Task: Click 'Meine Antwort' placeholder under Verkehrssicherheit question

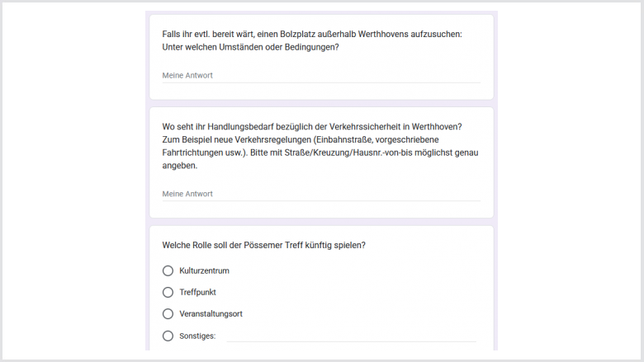Action: [187, 194]
